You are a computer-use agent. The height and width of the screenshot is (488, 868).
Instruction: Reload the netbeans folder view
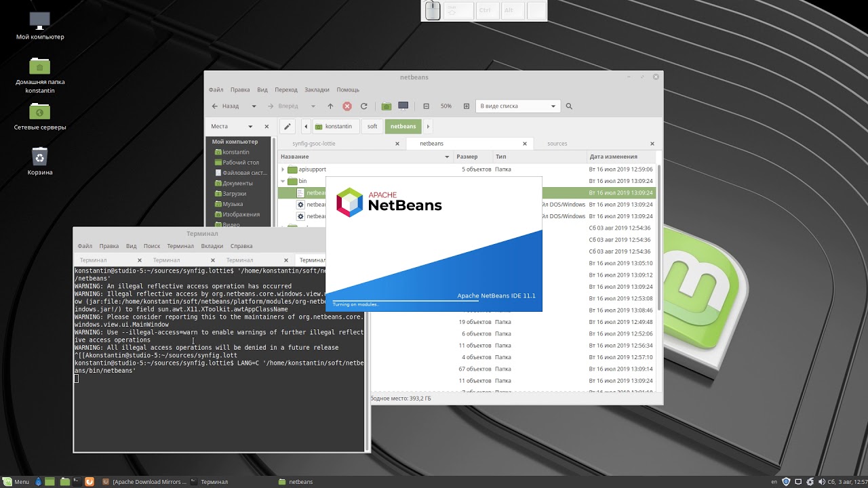pos(363,106)
